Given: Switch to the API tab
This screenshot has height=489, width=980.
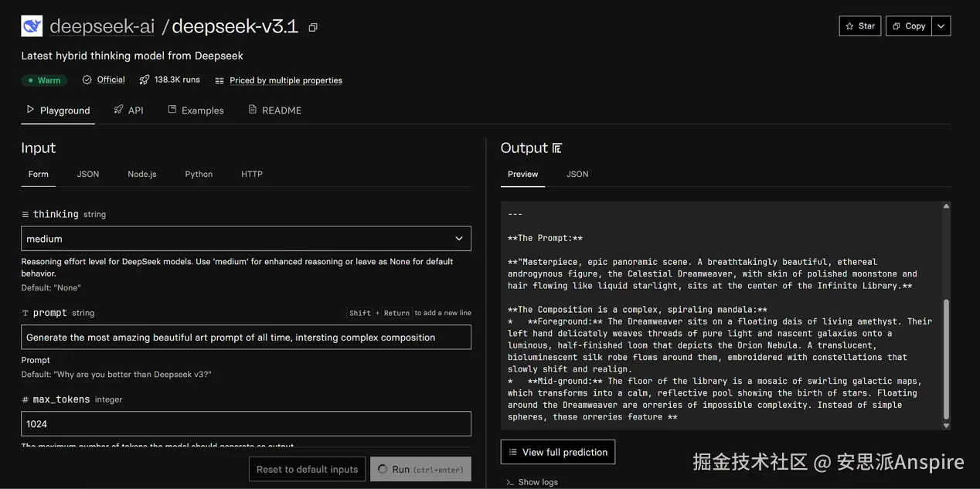Looking at the screenshot, I should [x=128, y=110].
